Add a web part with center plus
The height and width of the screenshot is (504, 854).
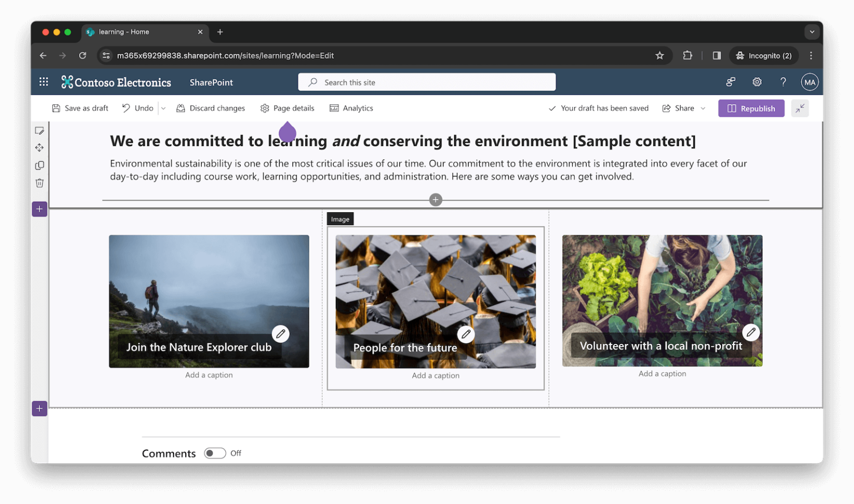435,199
